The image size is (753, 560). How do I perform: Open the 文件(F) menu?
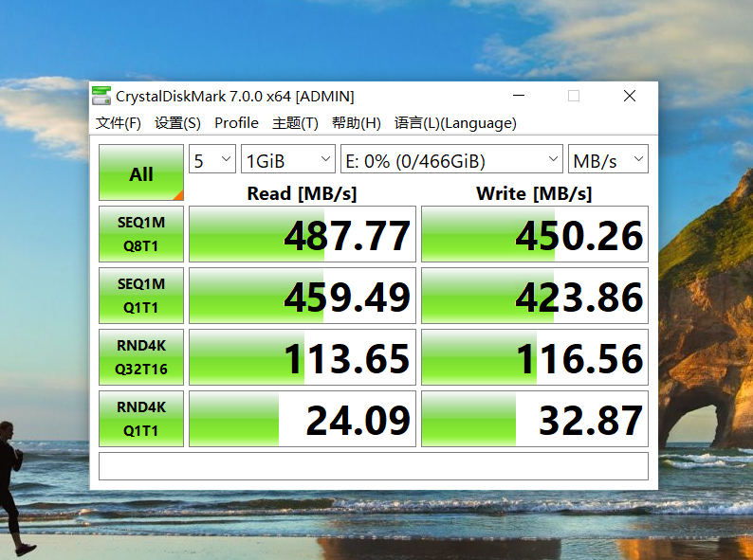point(119,123)
